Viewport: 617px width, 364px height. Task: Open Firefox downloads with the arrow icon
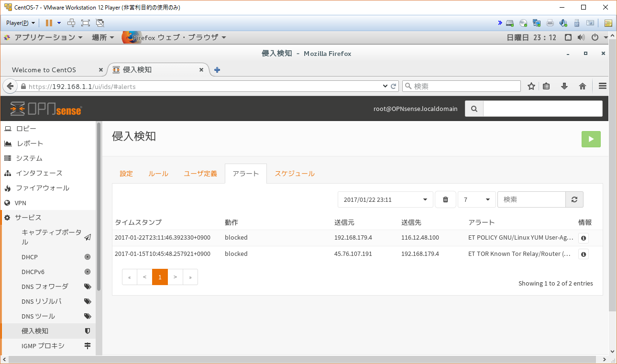click(x=564, y=86)
